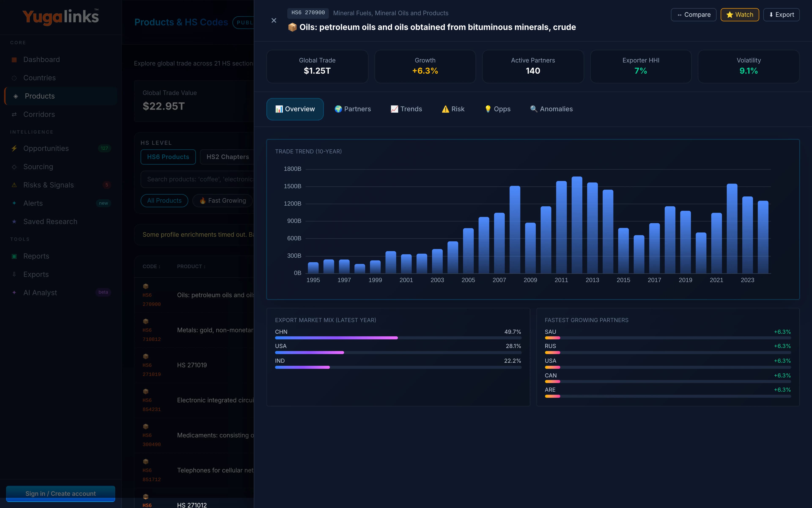Screen dimensions: 812x508
Task: Click the SAU growth bar
Action: coord(668,338)
